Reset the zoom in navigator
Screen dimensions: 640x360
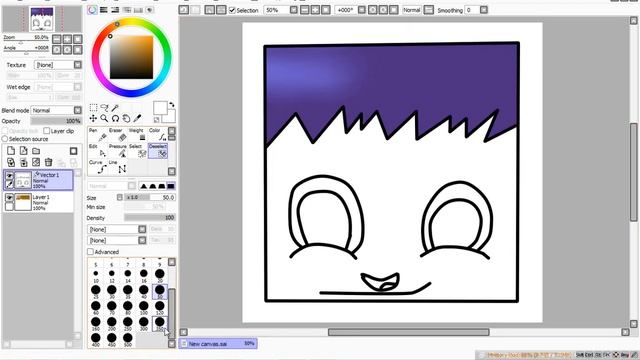pyautogui.click(x=78, y=39)
